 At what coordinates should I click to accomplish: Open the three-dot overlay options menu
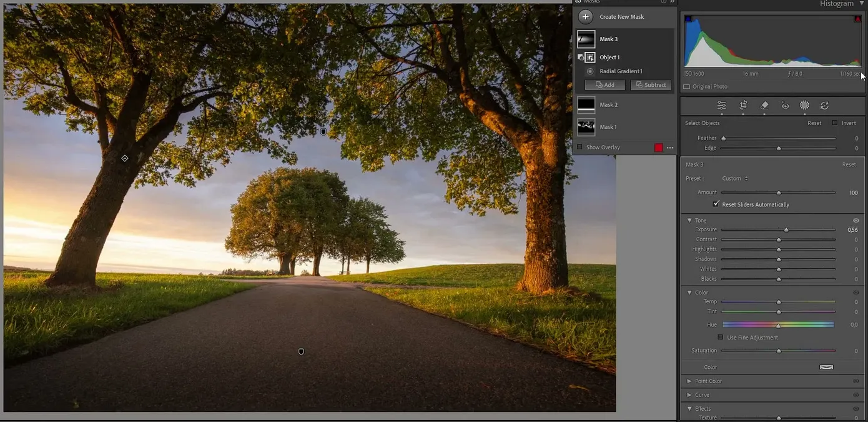[670, 148]
